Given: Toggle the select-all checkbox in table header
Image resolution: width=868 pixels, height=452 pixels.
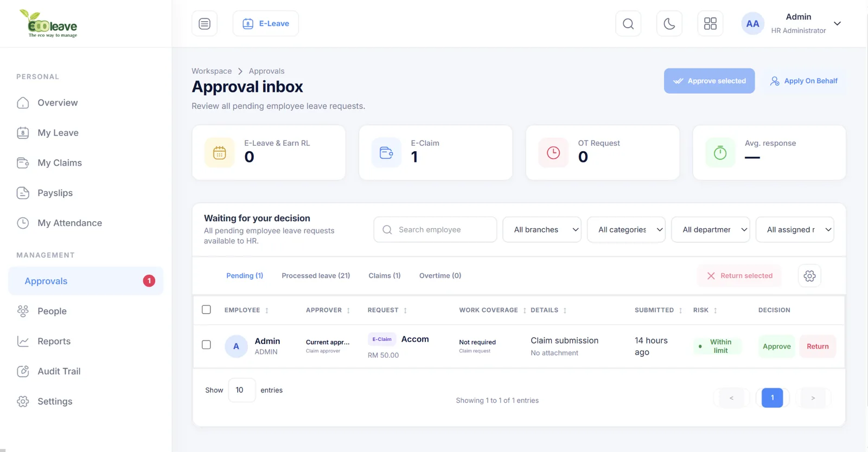Looking at the screenshot, I should click(x=206, y=309).
